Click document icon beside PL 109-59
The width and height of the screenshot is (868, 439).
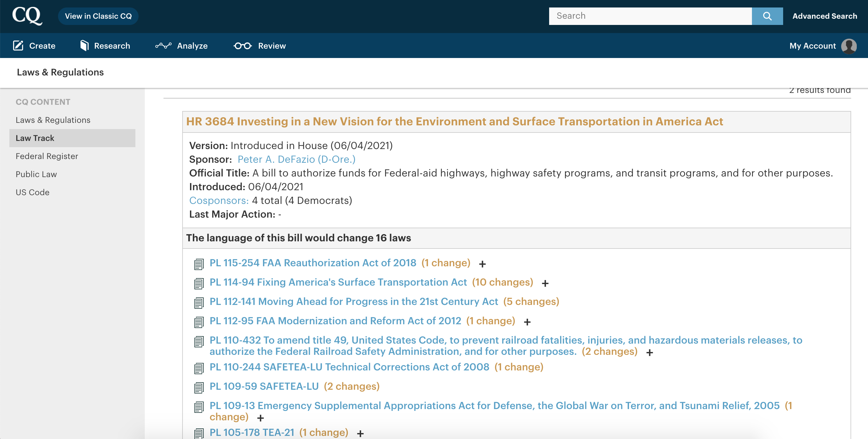click(x=199, y=388)
